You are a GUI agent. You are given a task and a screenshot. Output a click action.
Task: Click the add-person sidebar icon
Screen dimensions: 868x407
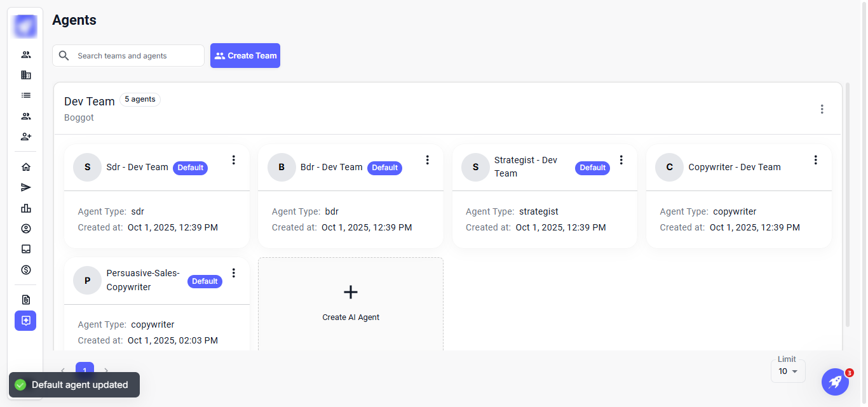pyautogui.click(x=26, y=137)
